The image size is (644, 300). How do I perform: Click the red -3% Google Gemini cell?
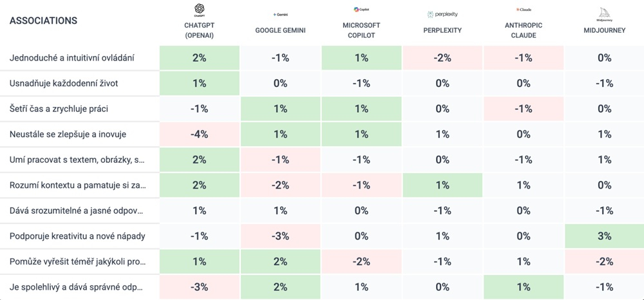(x=280, y=236)
